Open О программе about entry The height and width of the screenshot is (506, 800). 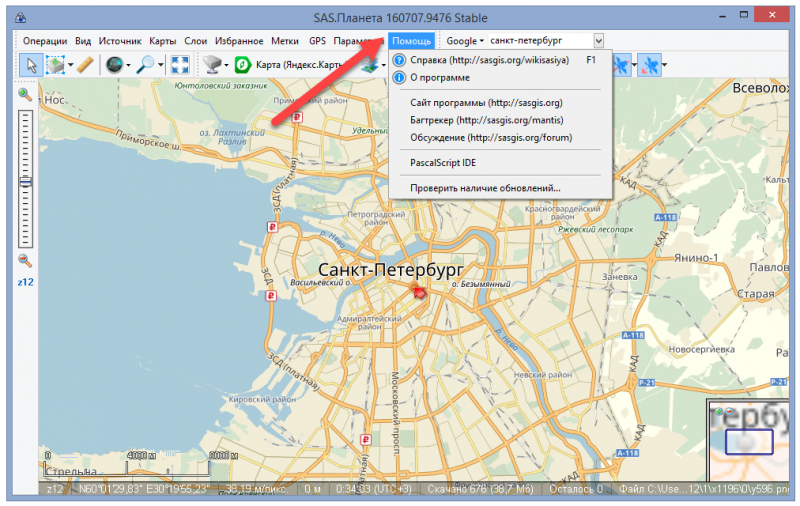(x=500, y=78)
